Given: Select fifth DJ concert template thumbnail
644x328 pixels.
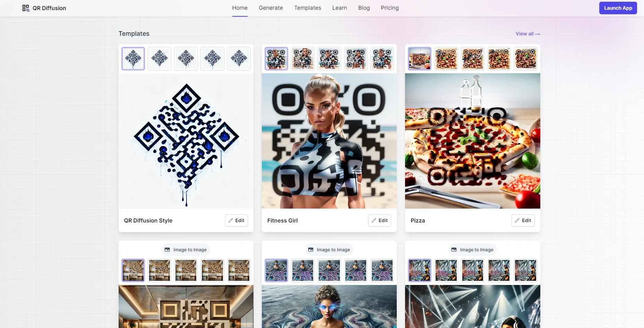Looking at the screenshot, I should (526, 270).
